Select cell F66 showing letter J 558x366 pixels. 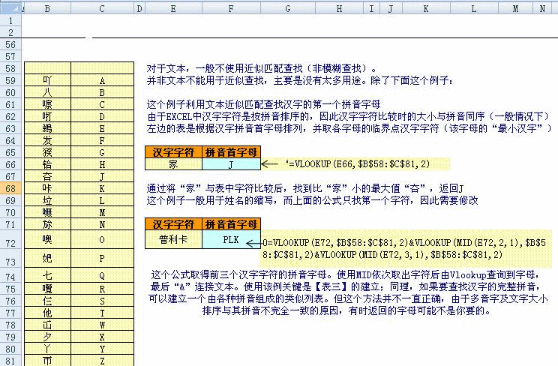pyautogui.click(x=231, y=164)
